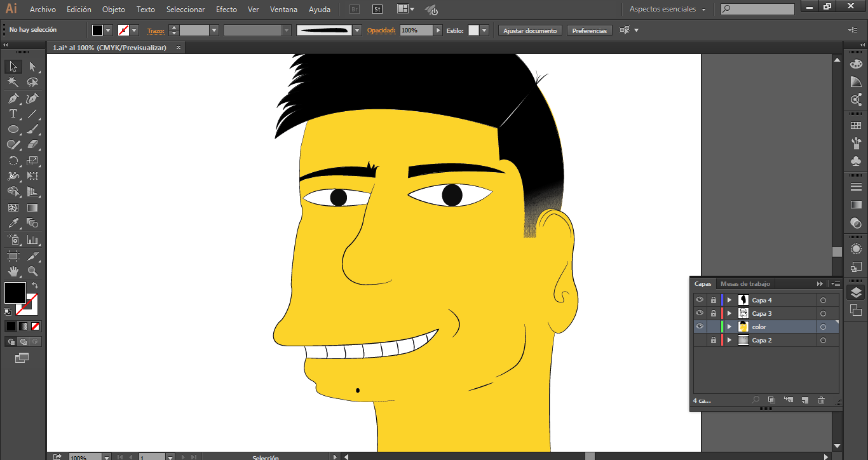Select the Magic Wand tool
The image size is (868, 460).
pyautogui.click(x=13, y=83)
